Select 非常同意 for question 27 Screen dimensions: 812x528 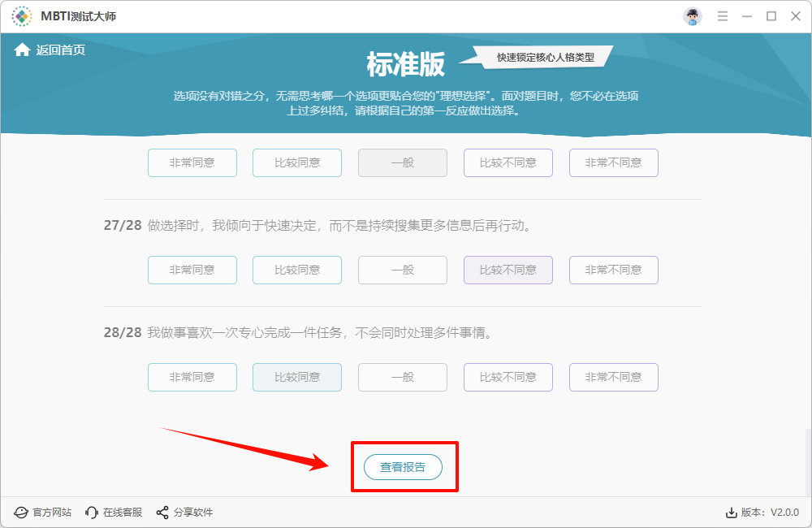[192, 270]
